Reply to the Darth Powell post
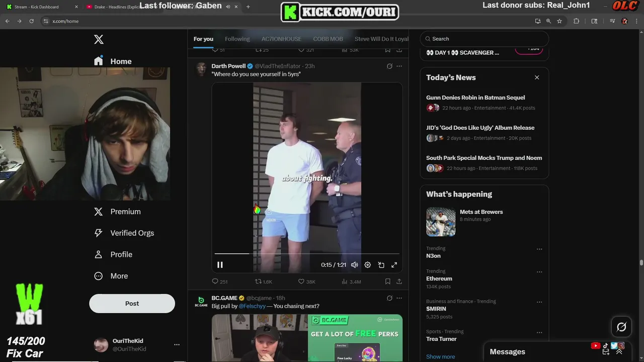 click(219, 282)
